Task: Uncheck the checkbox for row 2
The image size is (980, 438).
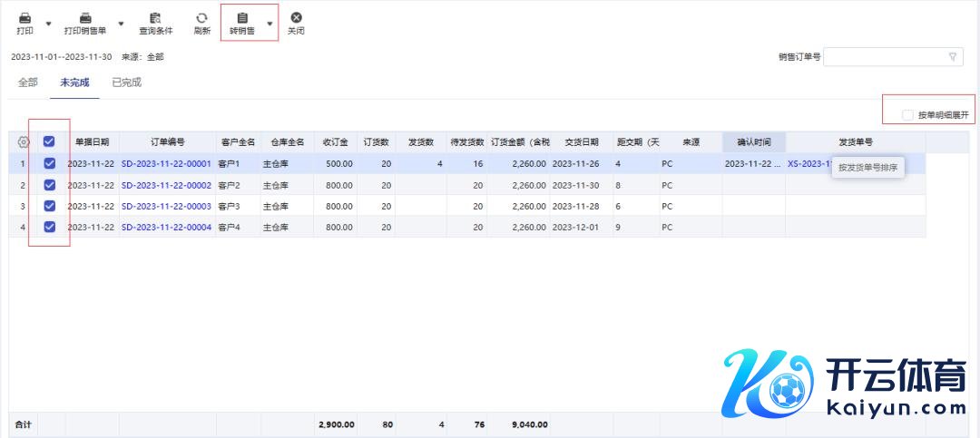Action: [x=49, y=185]
